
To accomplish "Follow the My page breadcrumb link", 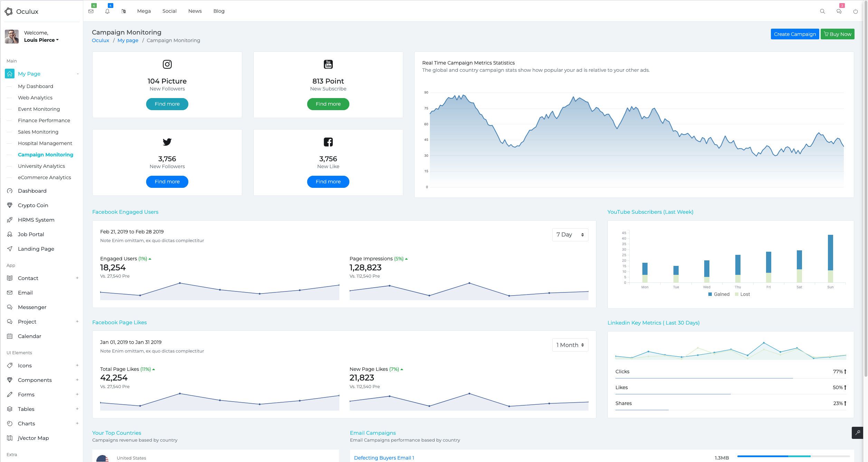I will 128,40.
